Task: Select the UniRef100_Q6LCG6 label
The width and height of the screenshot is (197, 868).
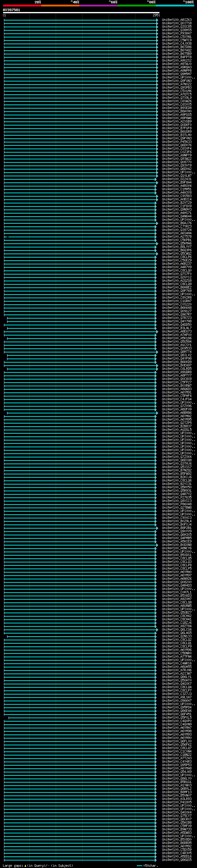Action: (177, 629)
